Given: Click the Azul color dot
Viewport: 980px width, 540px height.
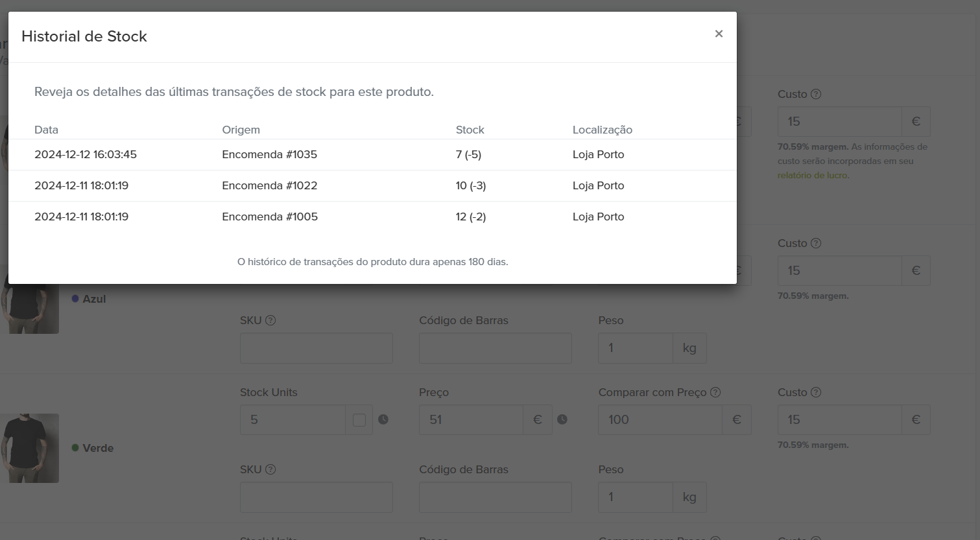Looking at the screenshot, I should click(75, 299).
